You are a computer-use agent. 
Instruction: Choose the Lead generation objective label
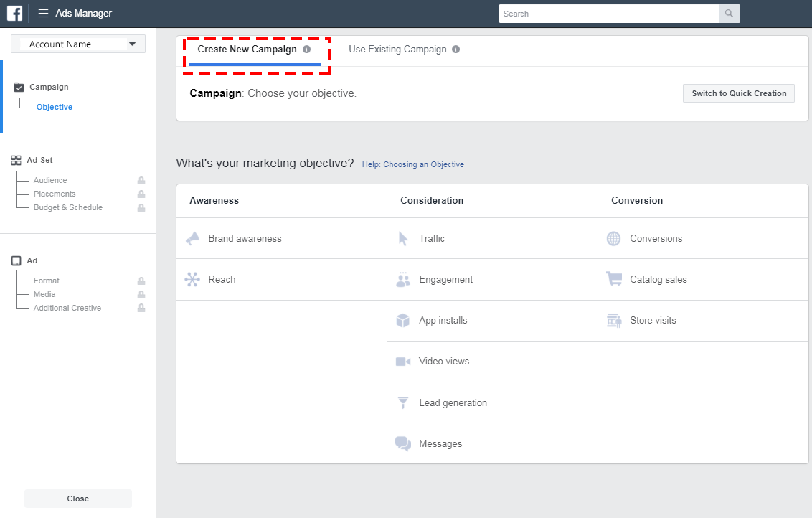(453, 402)
